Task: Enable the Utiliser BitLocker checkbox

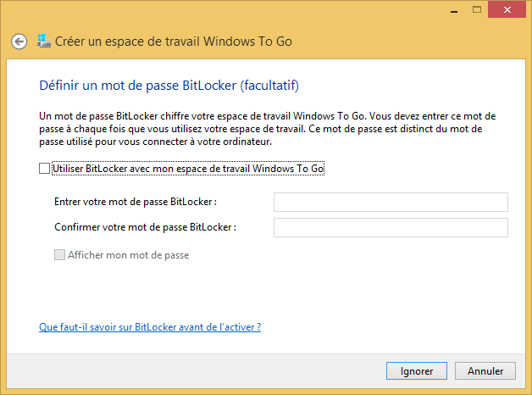Action: pyautogui.click(x=44, y=169)
